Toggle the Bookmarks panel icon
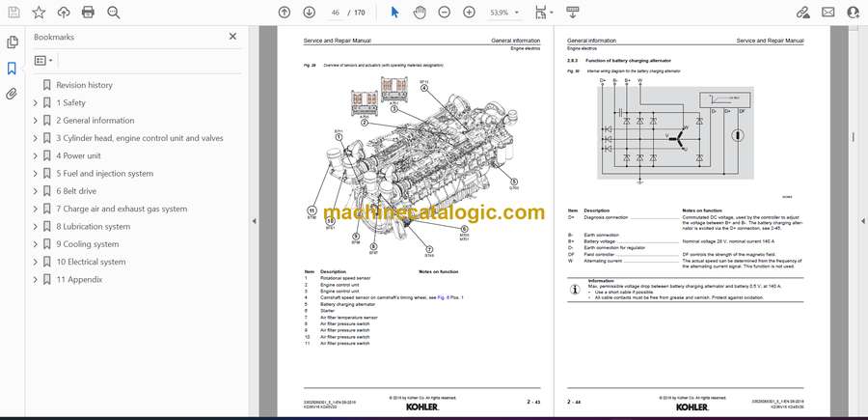Screen dimensions: 868x420 coord(12,69)
